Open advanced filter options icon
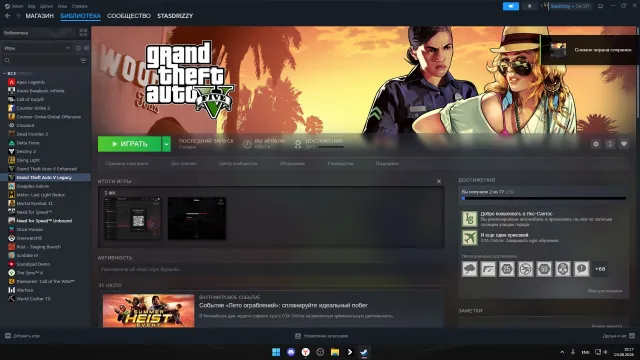The height and width of the screenshot is (360, 640). pyautogui.click(x=83, y=60)
